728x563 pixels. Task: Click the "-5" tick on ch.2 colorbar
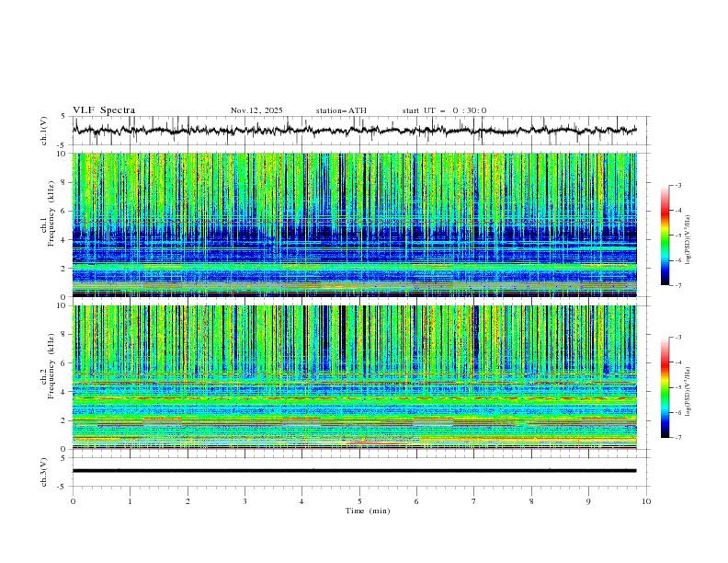(677, 387)
